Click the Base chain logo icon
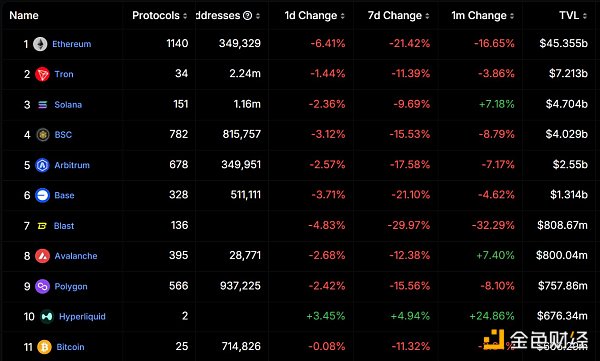This screenshot has height=361, width=600. [x=42, y=195]
